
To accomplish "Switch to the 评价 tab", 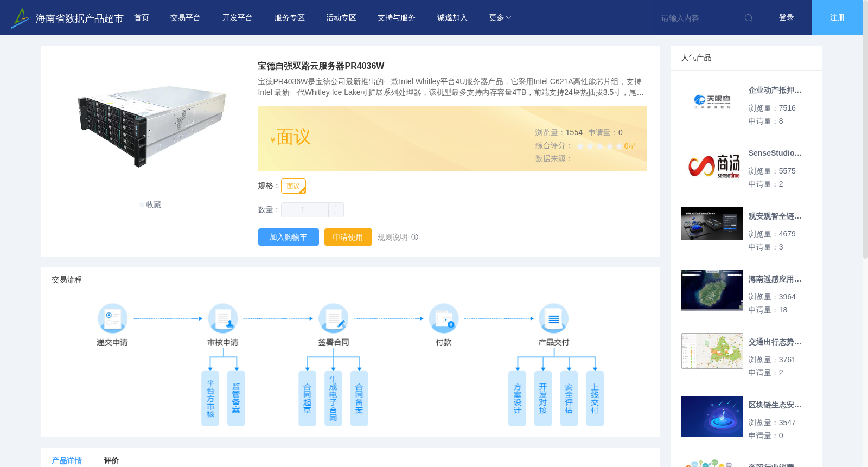I will coord(111,460).
